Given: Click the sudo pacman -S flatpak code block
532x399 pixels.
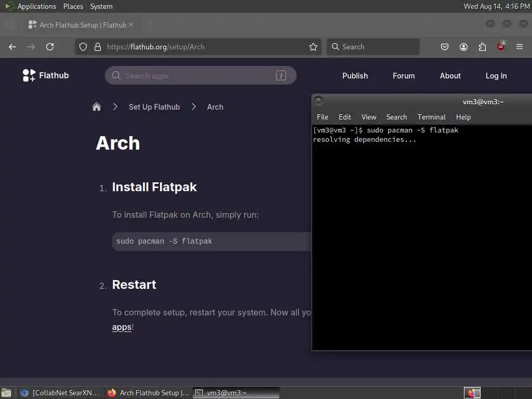Looking at the screenshot, I should click(x=212, y=241).
